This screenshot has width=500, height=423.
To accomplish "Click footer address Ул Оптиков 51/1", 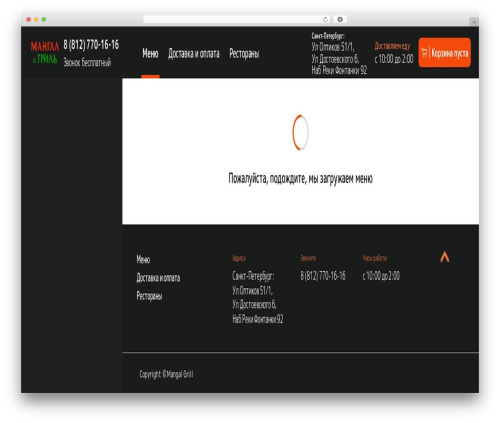I will (252, 290).
